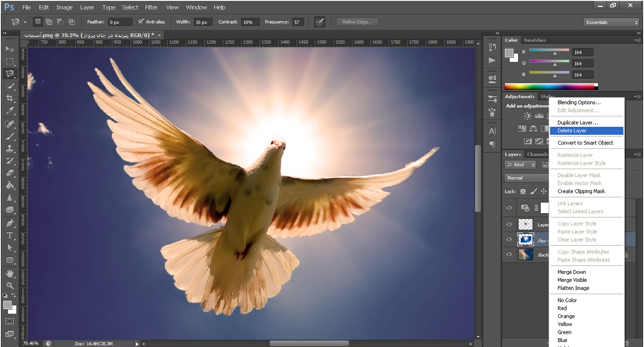The height and width of the screenshot is (347, 644).
Task: Select the Horizontal Type tool
Action: [10, 235]
